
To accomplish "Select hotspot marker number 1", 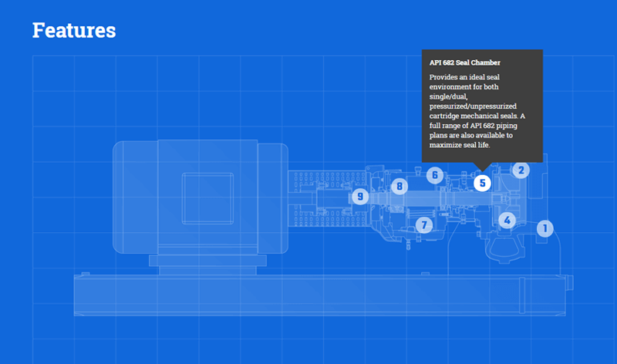I will [545, 228].
